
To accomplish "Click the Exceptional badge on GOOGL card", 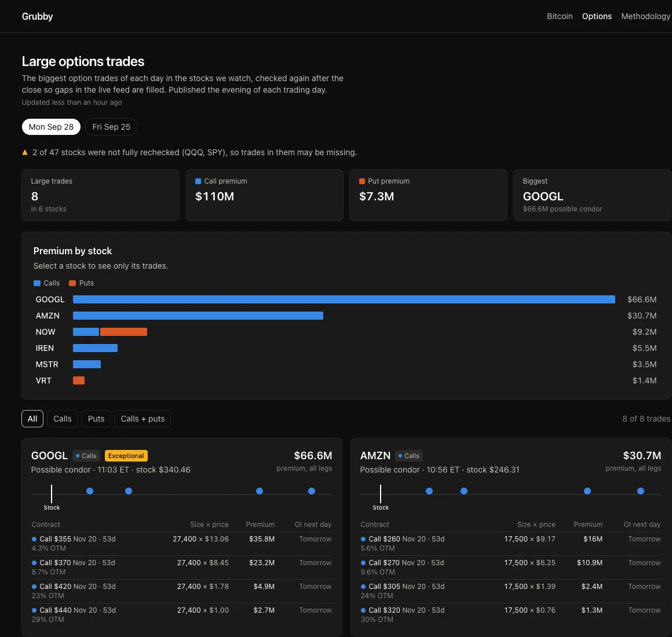I will pyautogui.click(x=126, y=456).
